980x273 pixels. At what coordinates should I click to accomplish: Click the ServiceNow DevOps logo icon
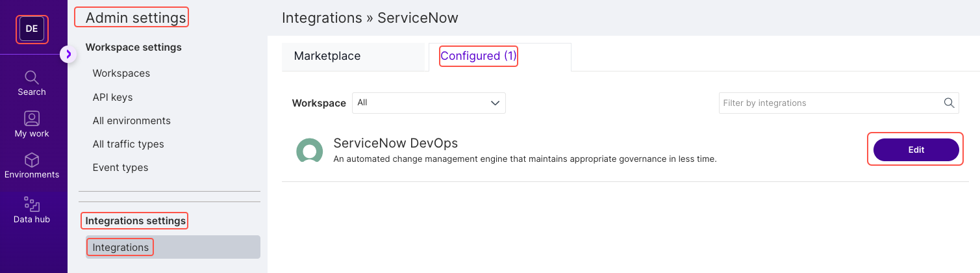(309, 150)
